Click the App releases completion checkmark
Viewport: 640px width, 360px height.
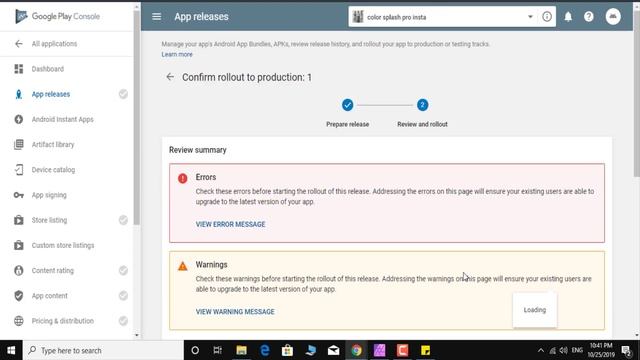pyautogui.click(x=123, y=94)
